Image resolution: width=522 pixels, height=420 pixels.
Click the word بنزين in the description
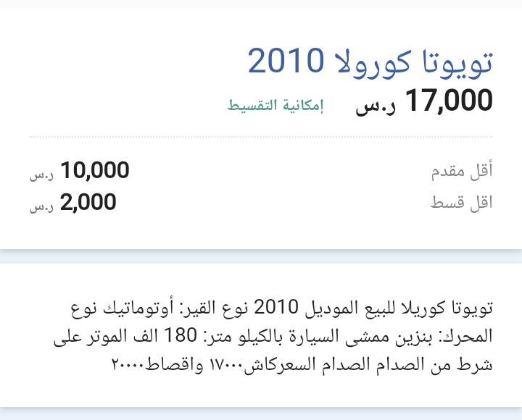coord(414,337)
